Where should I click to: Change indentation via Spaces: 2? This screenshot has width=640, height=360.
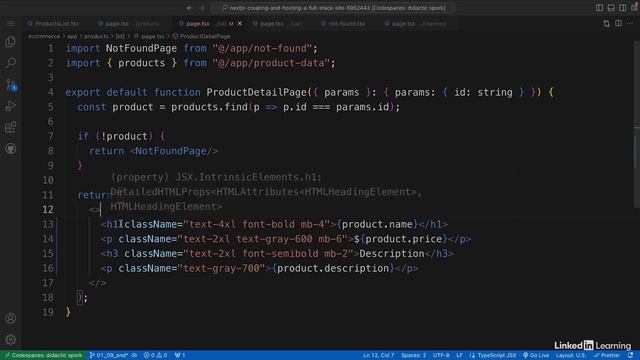(x=413, y=356)
